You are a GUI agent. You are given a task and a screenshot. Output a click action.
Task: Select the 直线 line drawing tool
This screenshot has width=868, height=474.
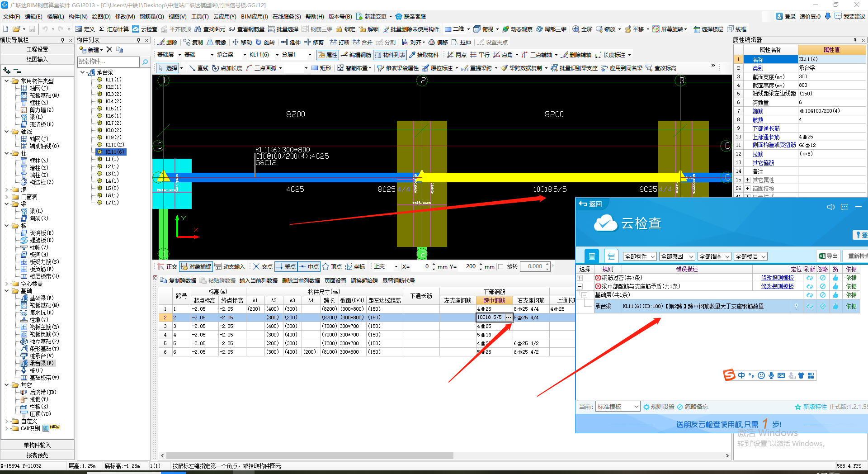(x=199, y=68)
